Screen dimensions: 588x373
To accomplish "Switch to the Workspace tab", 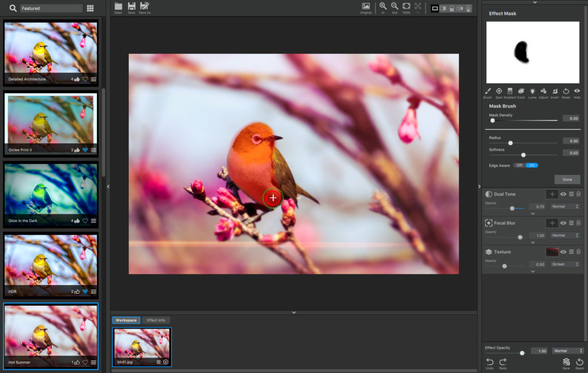I will coord(126,320).
